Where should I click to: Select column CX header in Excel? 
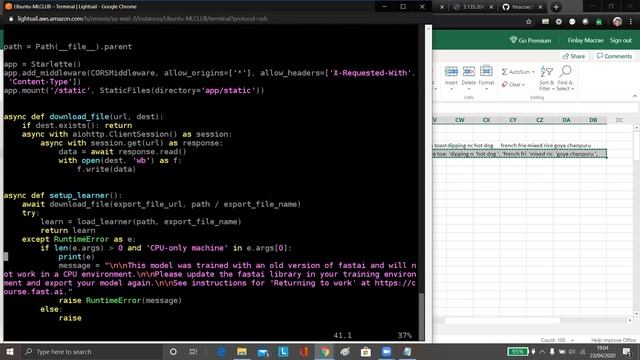pos(486,120)
